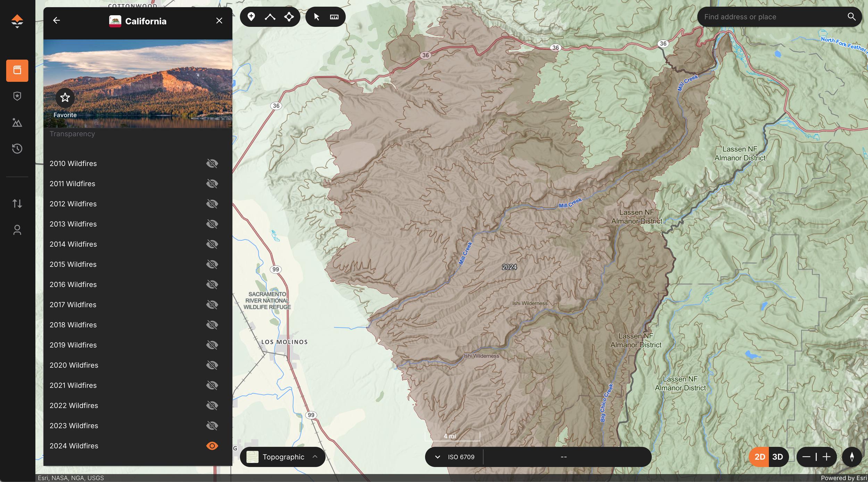868x482 pixels.
Task: Show the 2023 Wildfires layer
Action: pos(212,425)
